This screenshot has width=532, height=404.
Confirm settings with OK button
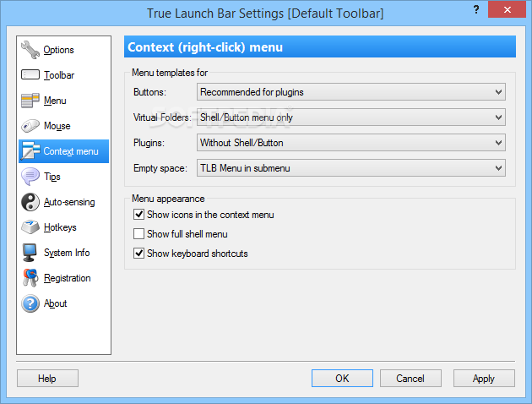tap(342, 378)
